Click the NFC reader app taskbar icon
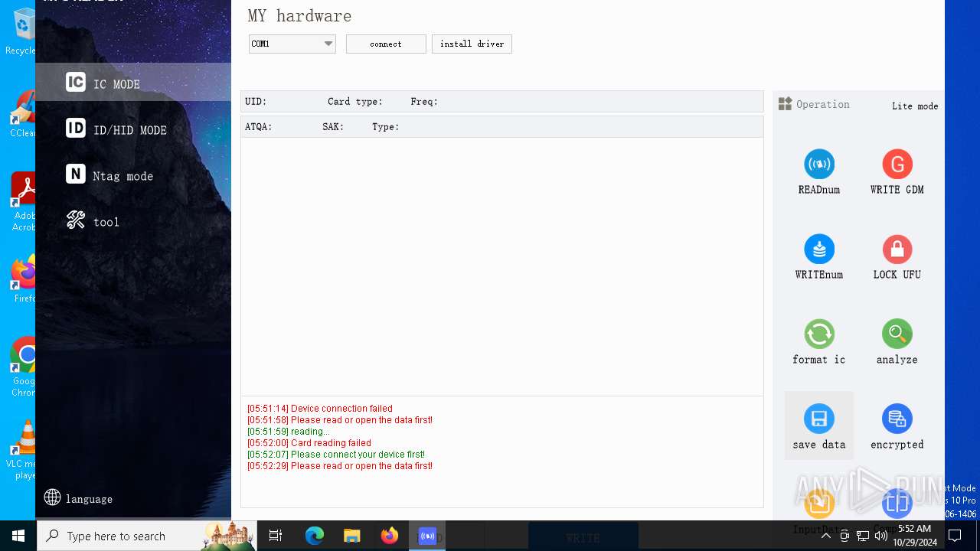 point(427,536)
